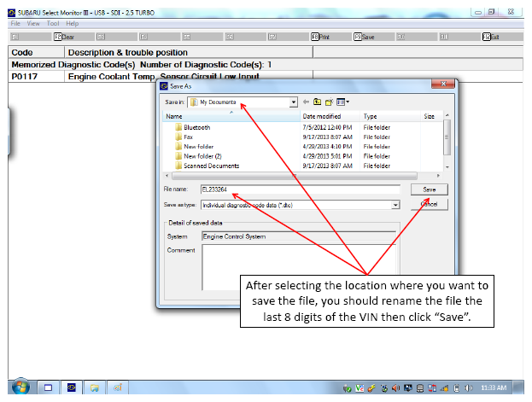Screen dimensions: 532x402
Task: Open the File menu
Action: [15, 23]
